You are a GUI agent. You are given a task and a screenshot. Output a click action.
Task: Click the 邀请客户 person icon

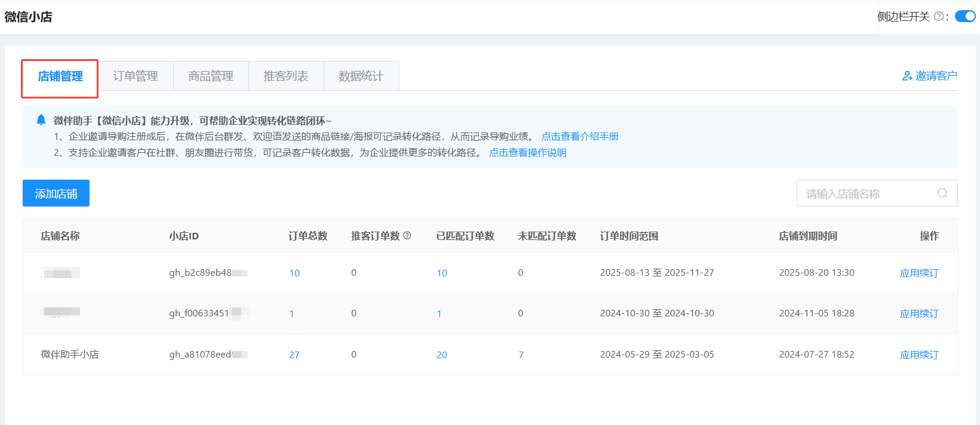click(907, 76)
